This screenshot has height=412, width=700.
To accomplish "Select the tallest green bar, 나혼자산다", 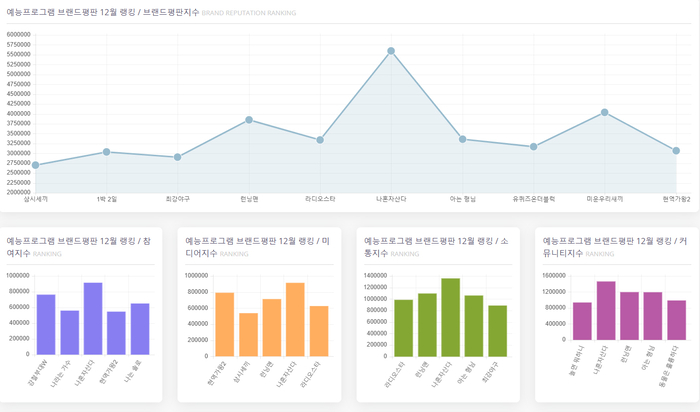I will tap(450, 317).
